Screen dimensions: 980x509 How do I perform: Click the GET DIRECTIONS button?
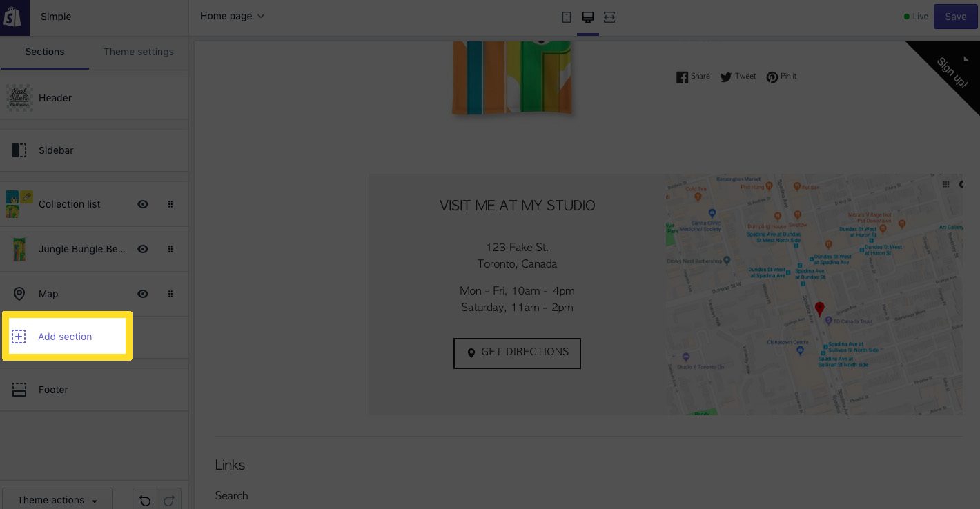[x=517, y=352]
